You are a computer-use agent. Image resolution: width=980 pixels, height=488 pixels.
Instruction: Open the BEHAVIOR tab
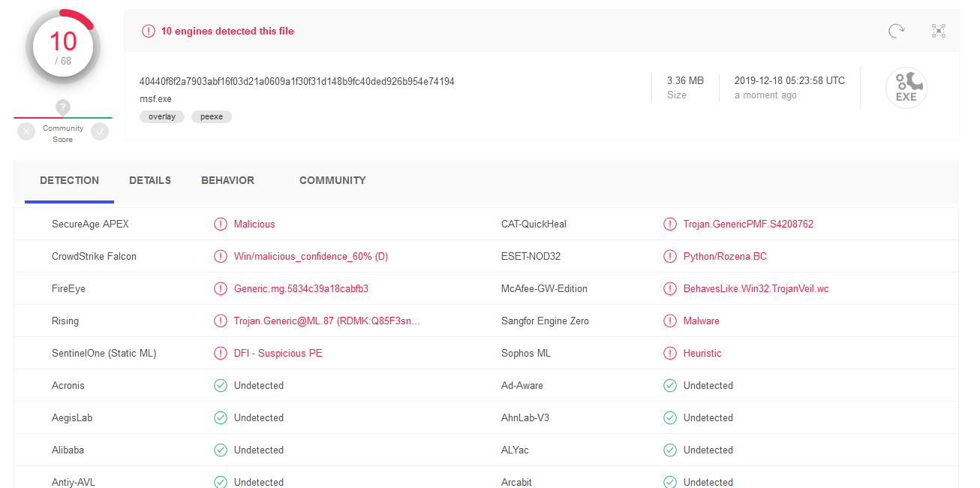pyautogui.click(x=227, y=180)
